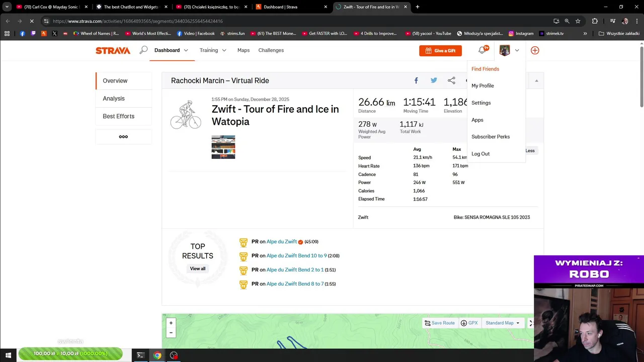Switch to the Dashboard | Strava tab
Viewport: 644px width, 362px height.
click(292, 7)
